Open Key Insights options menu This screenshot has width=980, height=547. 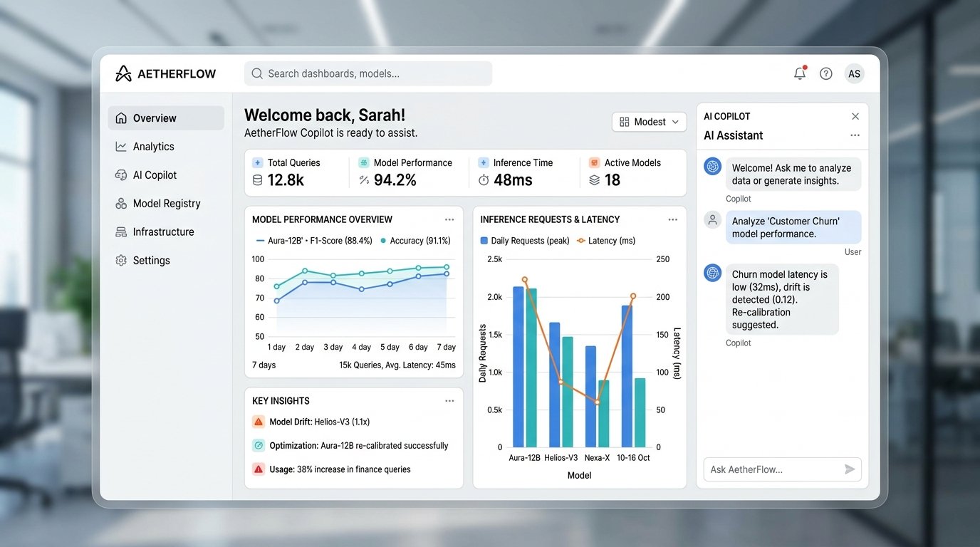point(449,401)
